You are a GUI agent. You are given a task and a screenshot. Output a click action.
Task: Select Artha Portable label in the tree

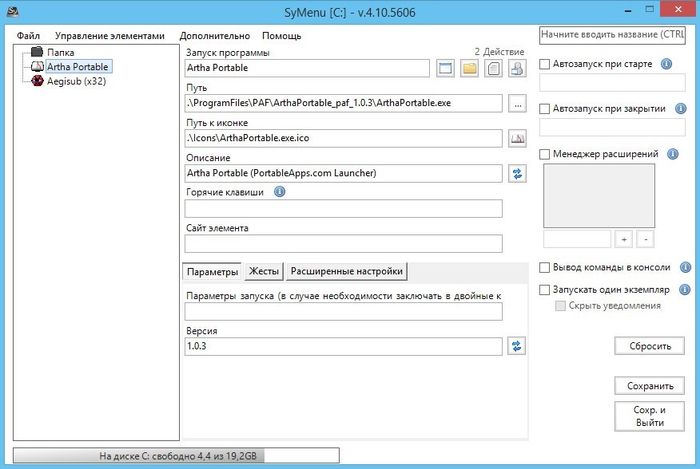click(x=78, y=66)
